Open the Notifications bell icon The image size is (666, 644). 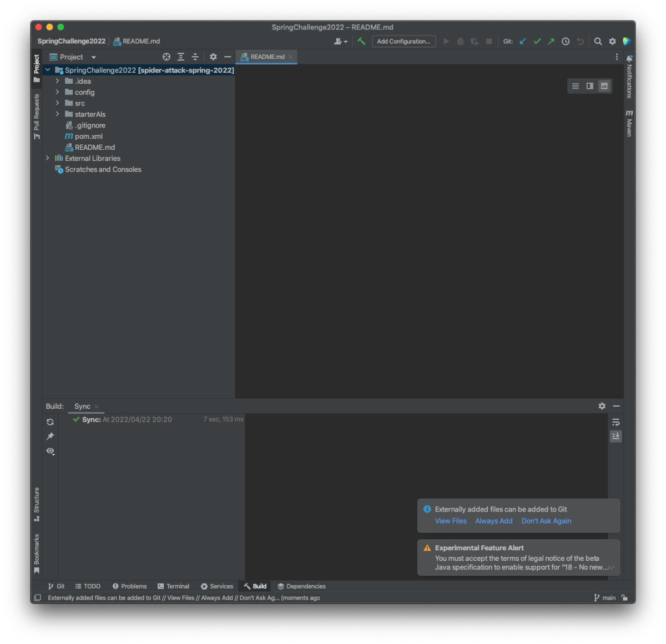629,58
